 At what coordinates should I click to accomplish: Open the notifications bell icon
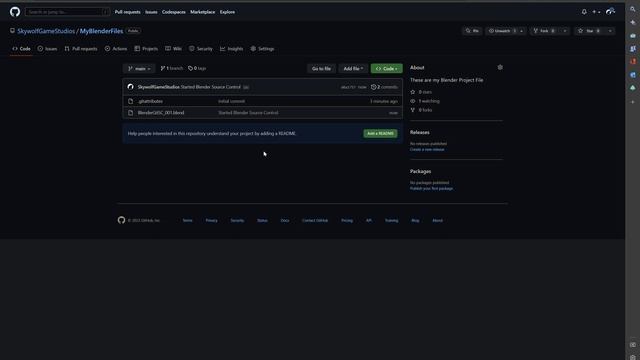point(584,12)
